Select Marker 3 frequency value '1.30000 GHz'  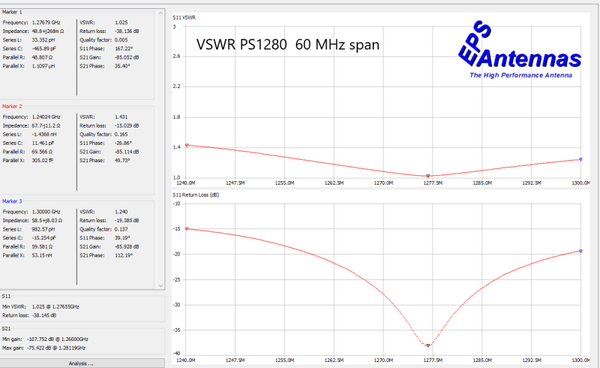pyautogui.click(x=46, y=212)
